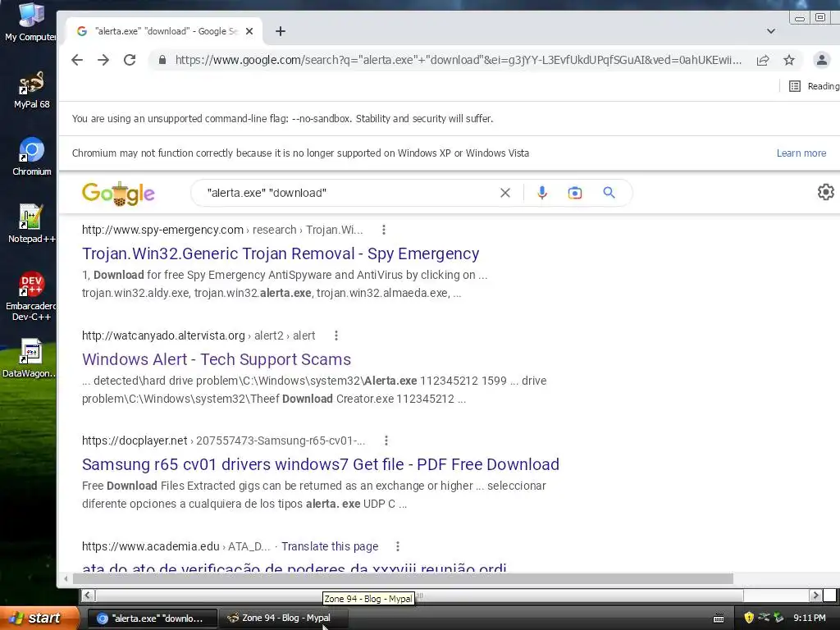Reload the Google search page
The width and height of the screenshot is (840, 630).
130,60
